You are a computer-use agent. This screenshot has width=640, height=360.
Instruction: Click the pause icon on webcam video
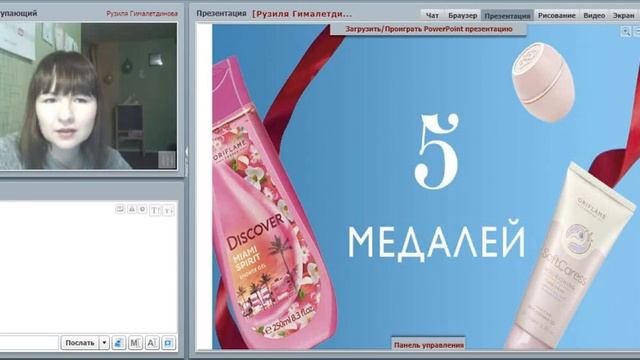tap(167, 159)
